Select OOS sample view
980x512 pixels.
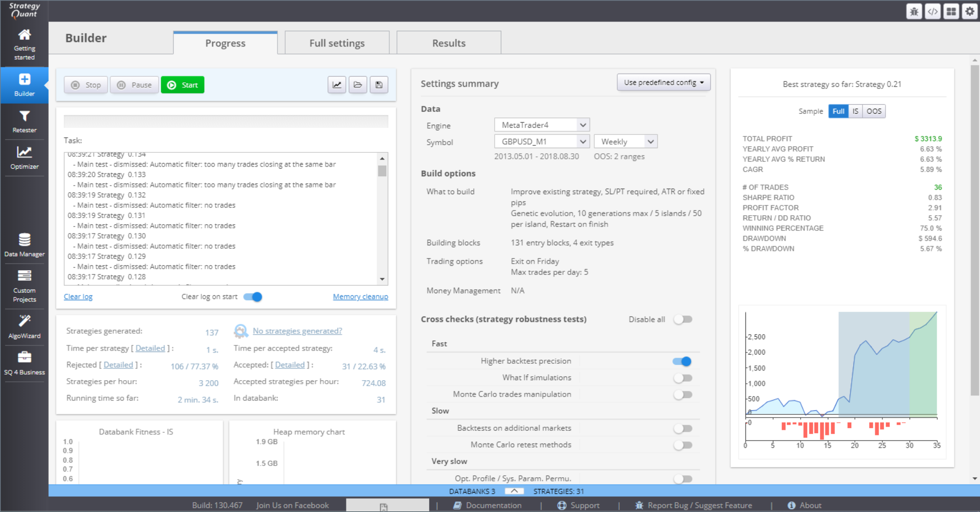tap(874, 111)
